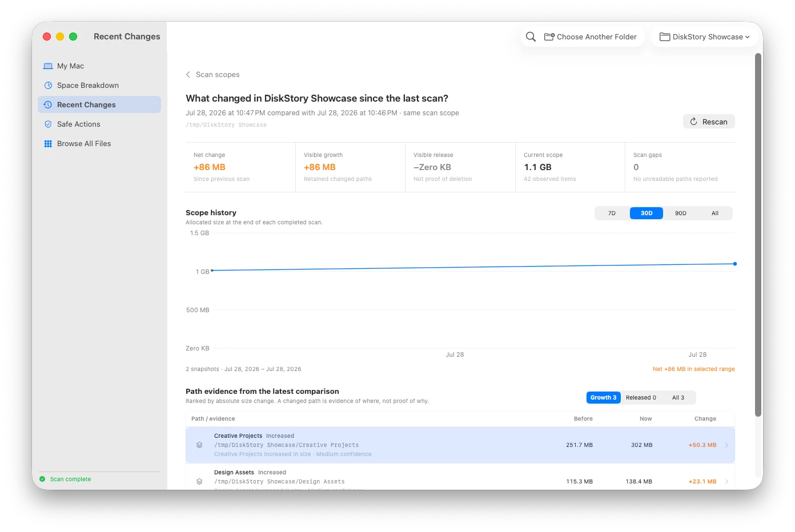The image size is (795, 532).
Task: Click the Browse All Files grid icon
Action: pos(48,144)
